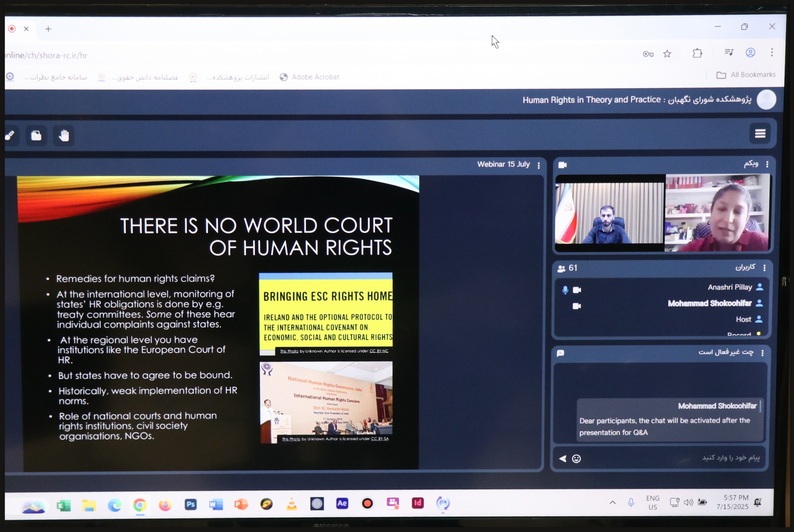The height and width of the screenshot is (532, 794).
Task: Open the Adobe Acrobat bookmark
Action: coord(309,77)
